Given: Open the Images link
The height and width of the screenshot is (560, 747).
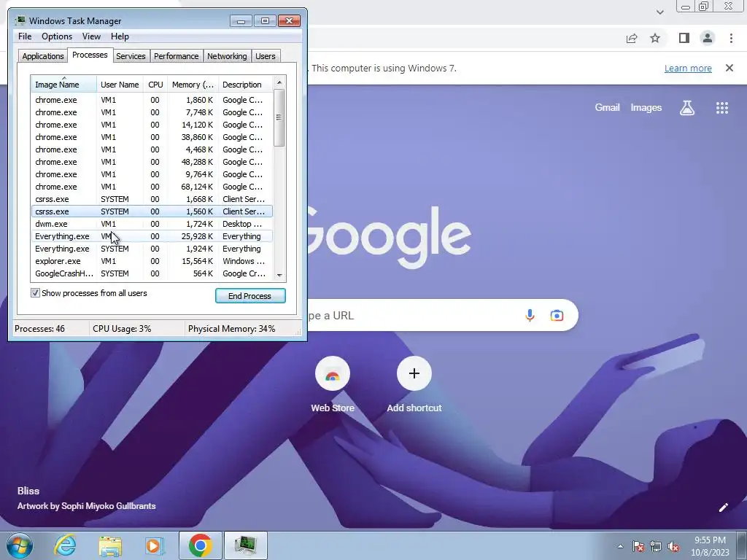Looking at the screenshot, I should [x=646, y=108].
